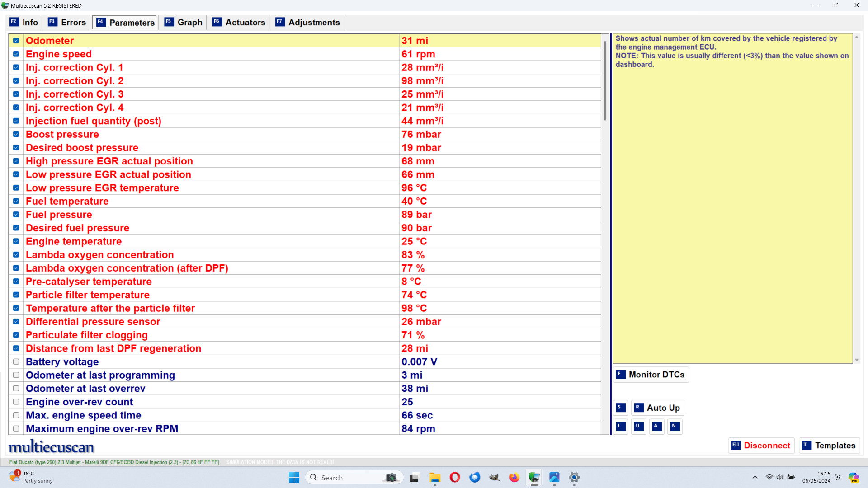
Task: Switch to the Graph tab
Action: 184,23
